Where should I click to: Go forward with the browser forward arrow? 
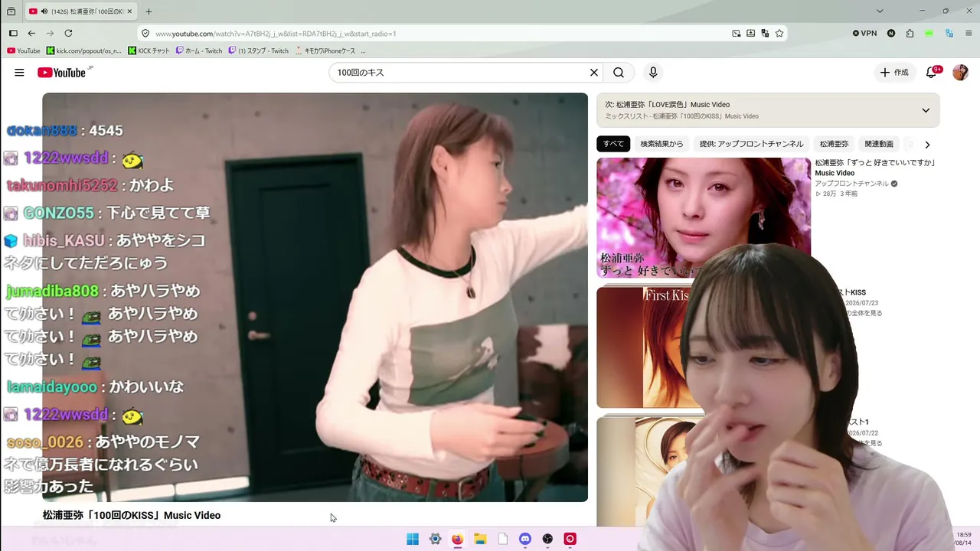coord(50,34)
